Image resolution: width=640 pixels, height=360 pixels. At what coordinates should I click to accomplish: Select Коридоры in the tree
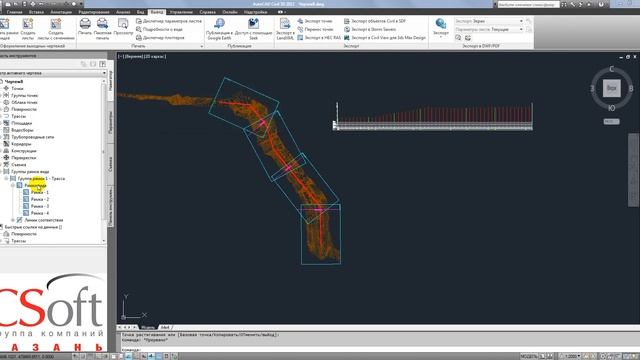21,144
